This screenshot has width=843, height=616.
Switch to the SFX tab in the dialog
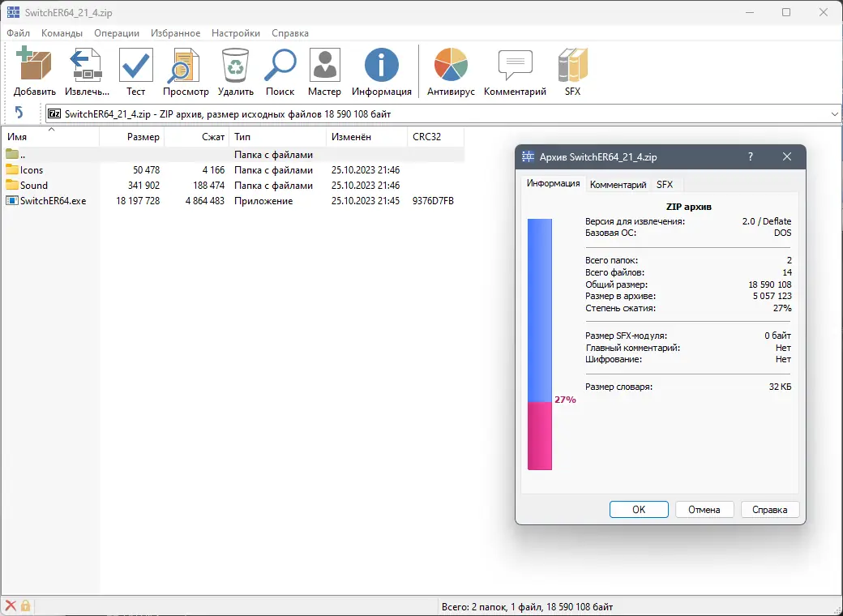point(665,184)
